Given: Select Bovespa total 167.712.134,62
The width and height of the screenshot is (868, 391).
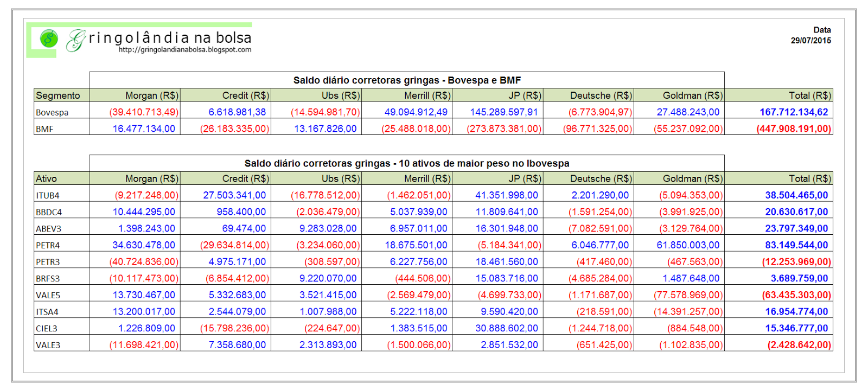Looking at the screenshot, I should tap(794, 112).
